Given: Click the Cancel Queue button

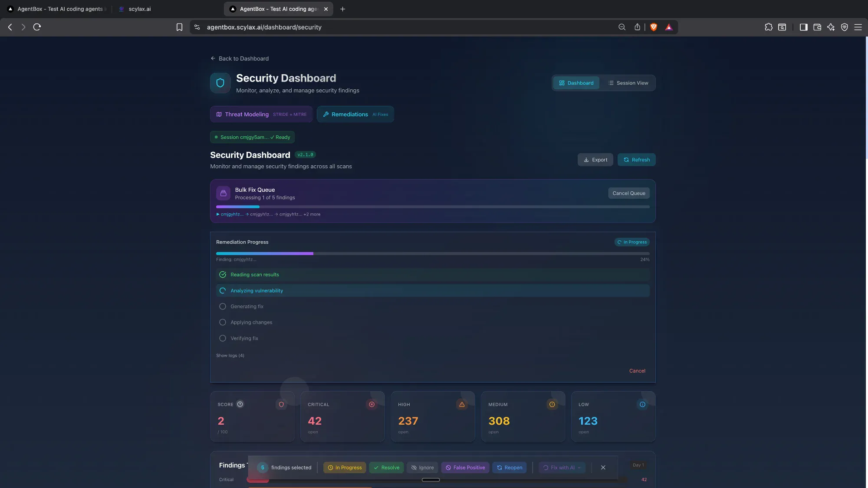Looking at the screenshot, I should [x=629, y=193].
